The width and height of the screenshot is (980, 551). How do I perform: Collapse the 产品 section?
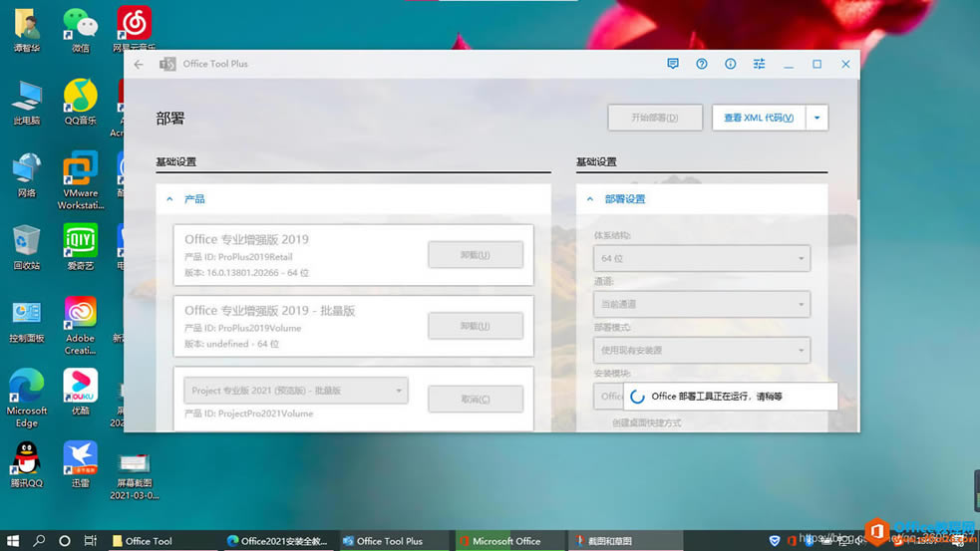tap(170, 199)
